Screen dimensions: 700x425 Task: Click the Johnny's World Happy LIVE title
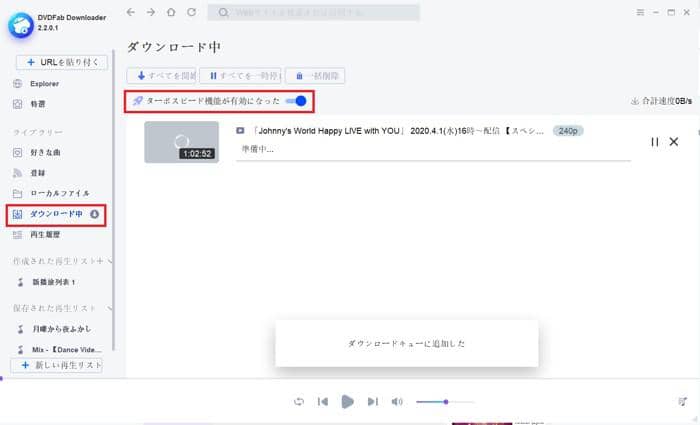(x=397, y=131)
